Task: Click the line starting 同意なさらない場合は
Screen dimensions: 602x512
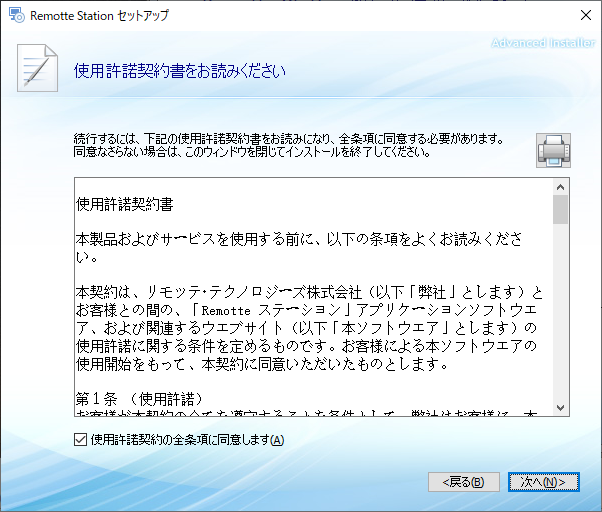Action: 252,152
